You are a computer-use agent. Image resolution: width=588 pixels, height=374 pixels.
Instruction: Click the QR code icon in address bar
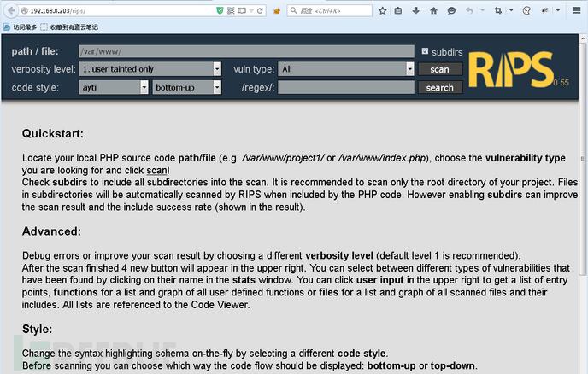(x=231, y=11)
